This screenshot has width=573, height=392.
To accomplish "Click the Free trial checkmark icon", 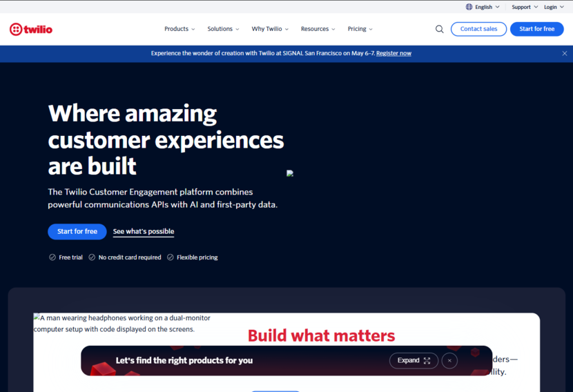I will click(x=52, y=257).
